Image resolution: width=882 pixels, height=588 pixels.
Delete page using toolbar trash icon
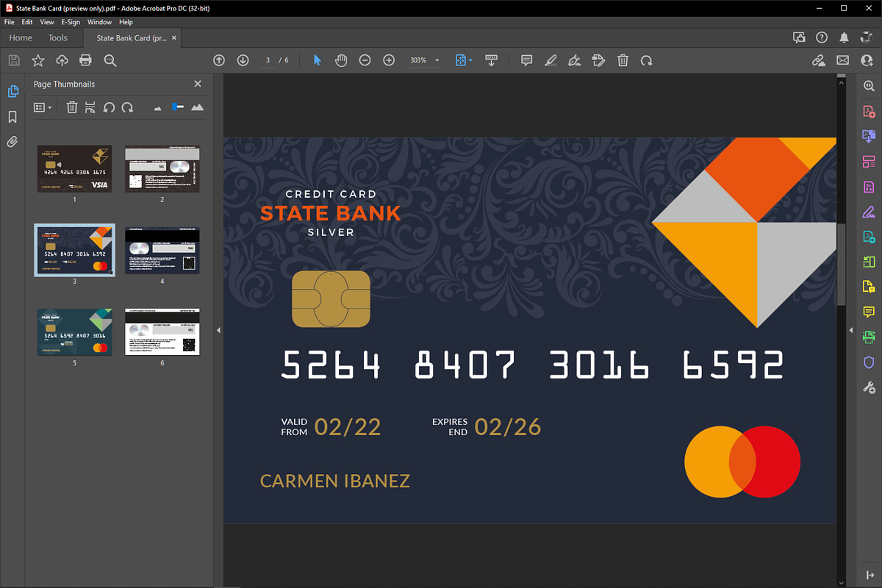point(623,60)
